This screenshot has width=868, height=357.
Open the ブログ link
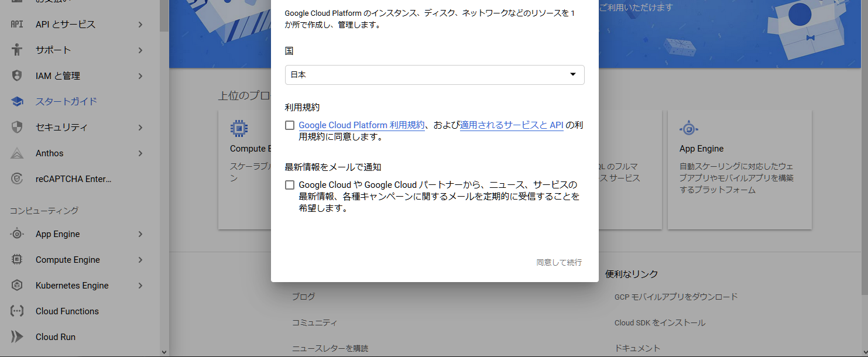[303, 297]
